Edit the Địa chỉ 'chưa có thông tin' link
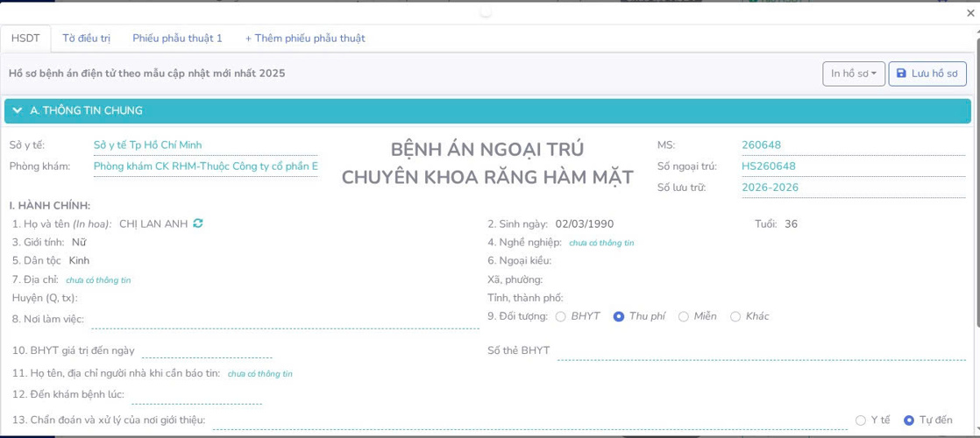Viewport: 980px width, 438px height. 98,280
